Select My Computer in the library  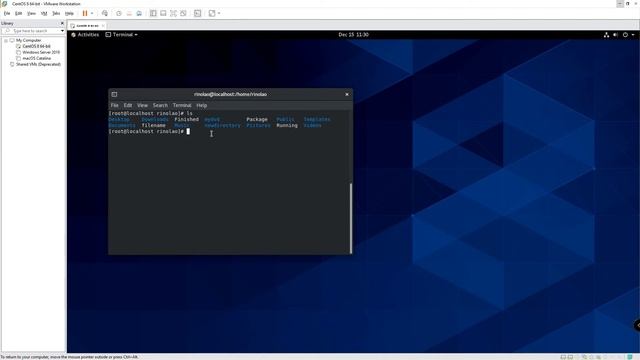pos(29,40)
